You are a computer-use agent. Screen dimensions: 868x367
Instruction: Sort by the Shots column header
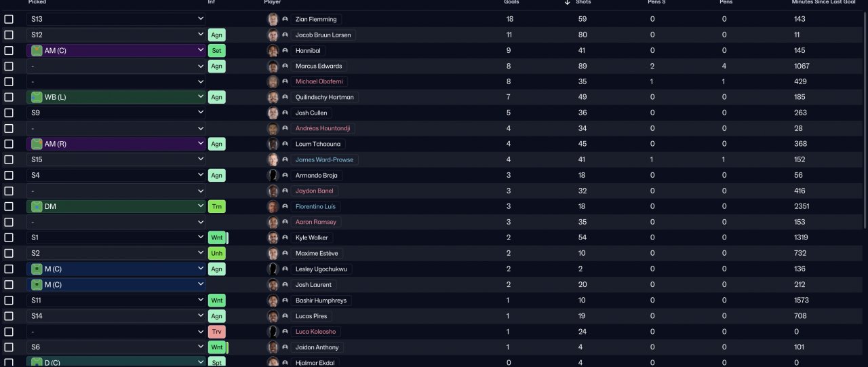pyautogui.click(x=583, y=2)
